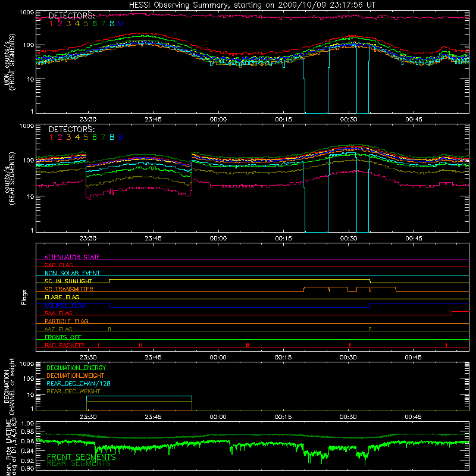476x476 pixels.
Task: Click the 0.92 value on the livetime axis
Action: tap(27, 461)
